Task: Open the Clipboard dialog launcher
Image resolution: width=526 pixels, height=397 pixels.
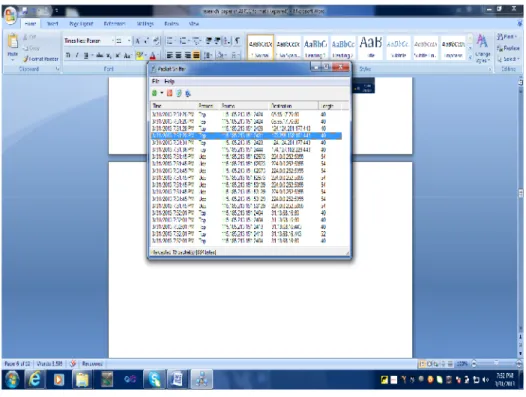Action: click(57, 69)
